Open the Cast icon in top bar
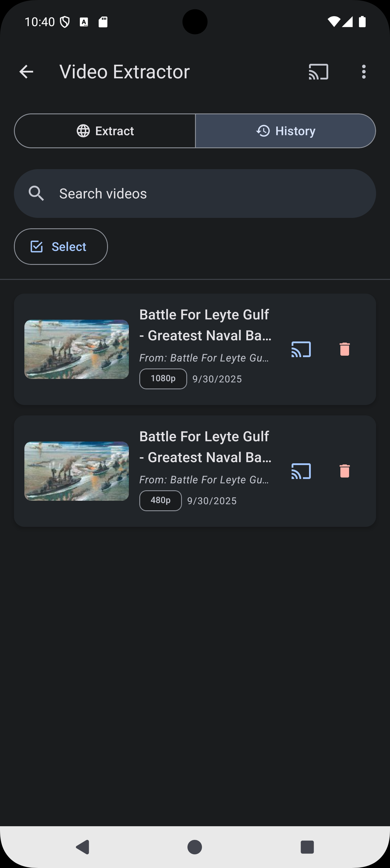Viewport: 390px width, 868px height. [x=318, y=72]
